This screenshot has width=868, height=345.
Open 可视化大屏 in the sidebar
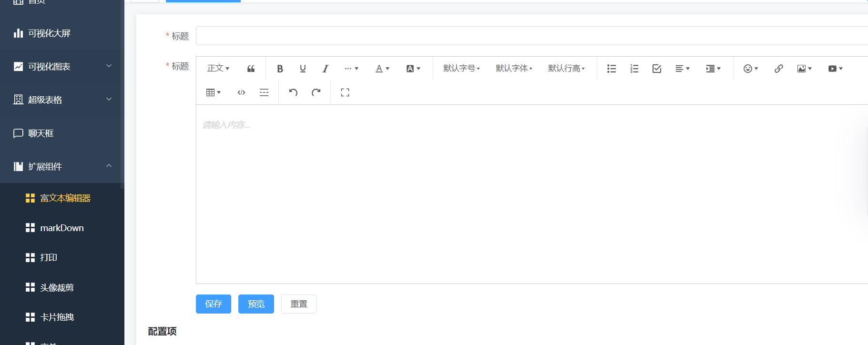pos(62,33)
